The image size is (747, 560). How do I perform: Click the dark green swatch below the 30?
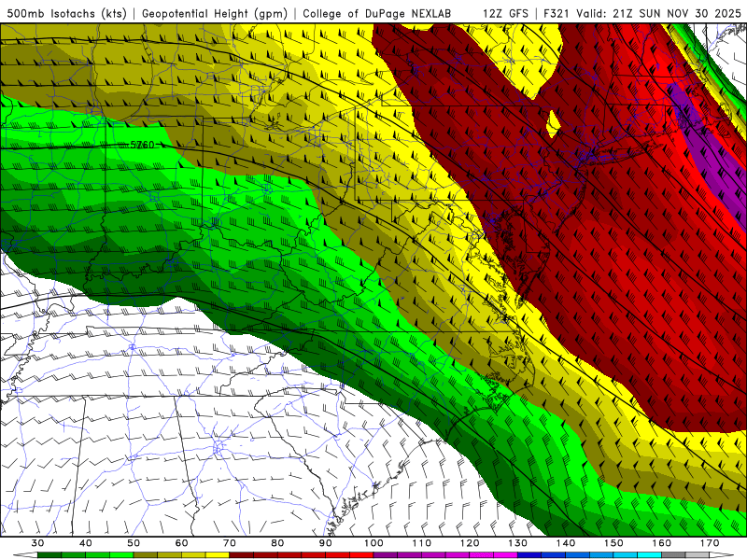pyautogui.click(x=49, y=555)
